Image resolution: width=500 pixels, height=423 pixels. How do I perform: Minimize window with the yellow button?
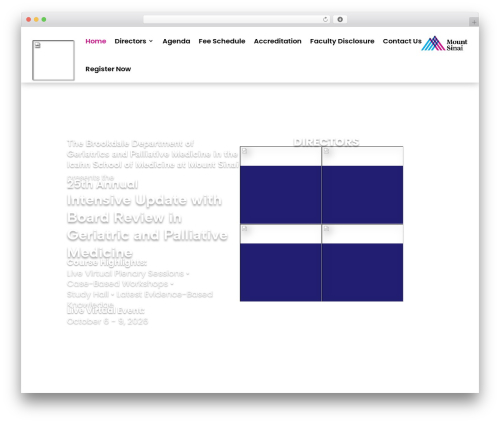(x=36, y=20)
